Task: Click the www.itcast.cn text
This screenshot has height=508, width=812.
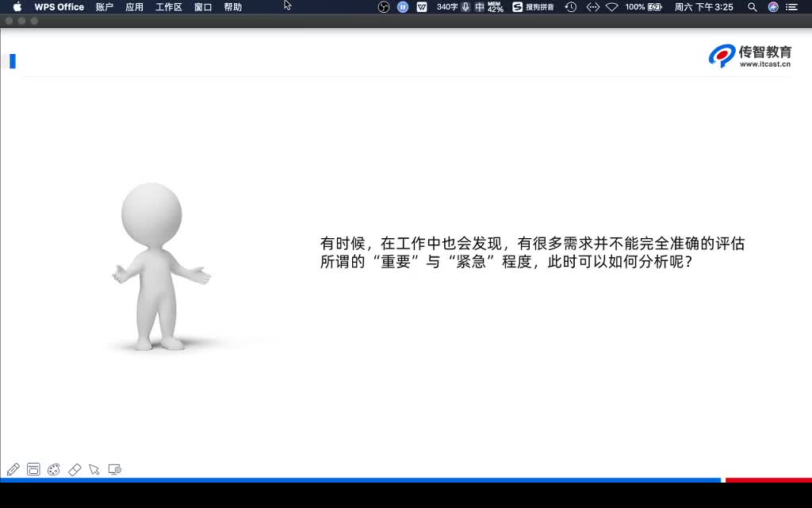Action: (765, 64)
